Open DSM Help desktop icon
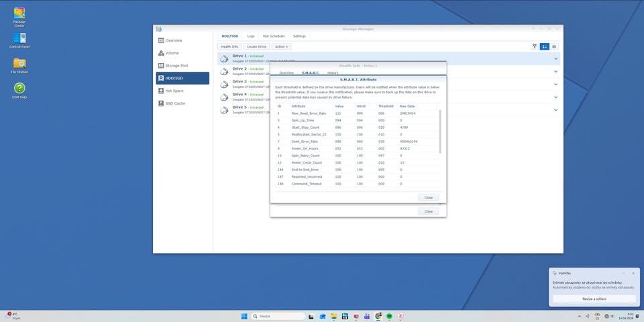The height and width of the screenshot is (322, 644). [x=19, y=89]
